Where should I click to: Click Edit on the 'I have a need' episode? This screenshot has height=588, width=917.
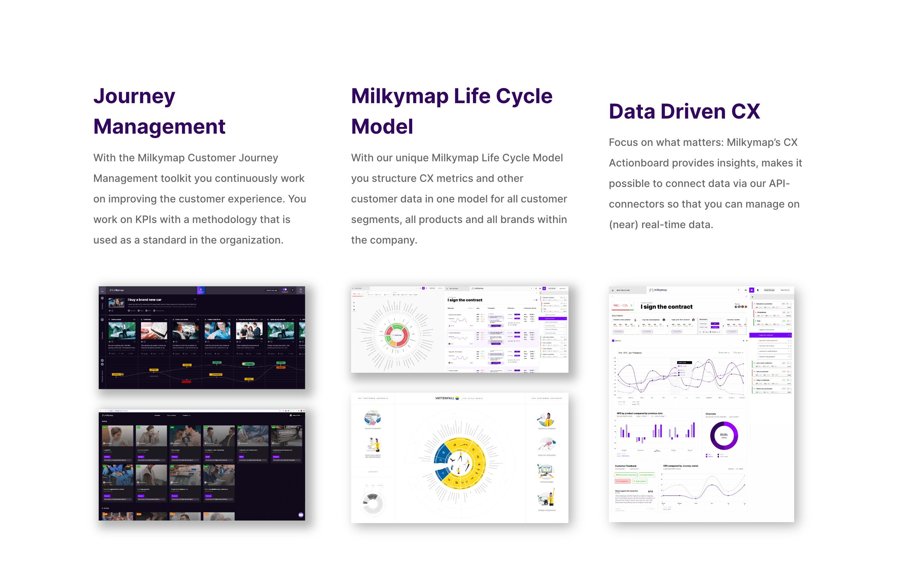coord(134,320)
